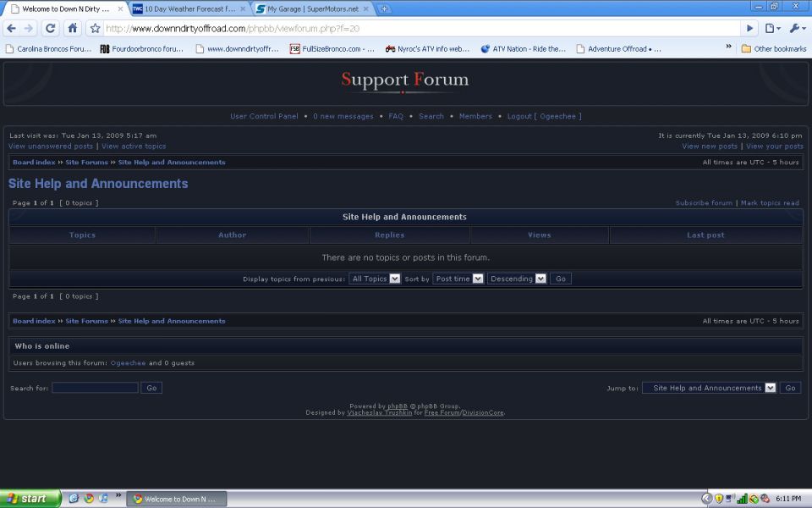Open the Descending order dropdown
This screenshot has width=812, height=508.
pyautogui.click(x=517, y=279)
